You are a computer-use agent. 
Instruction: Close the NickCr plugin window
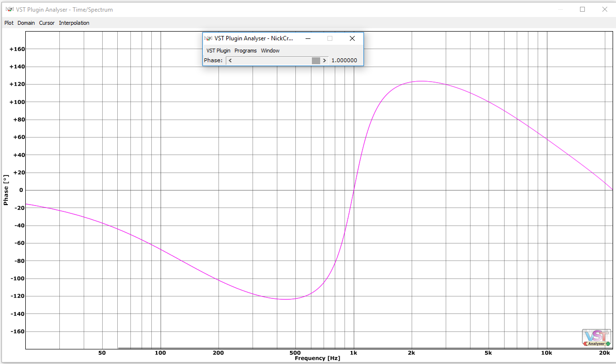pyautogui.click(x=352, y=38)
